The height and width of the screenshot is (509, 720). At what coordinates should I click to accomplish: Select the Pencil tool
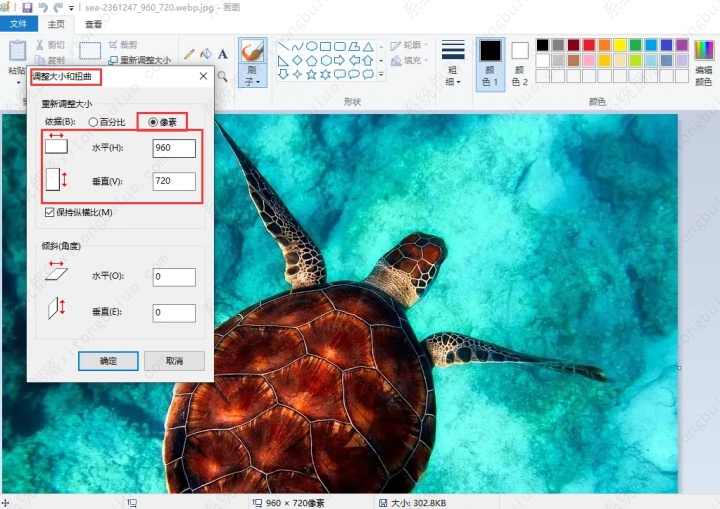click(x=190, y=53)
